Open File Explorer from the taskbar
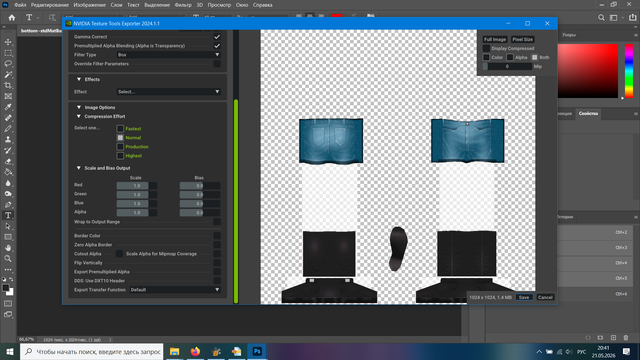The image size is (640, 360). pyautogui.click(x=175, y=351)
